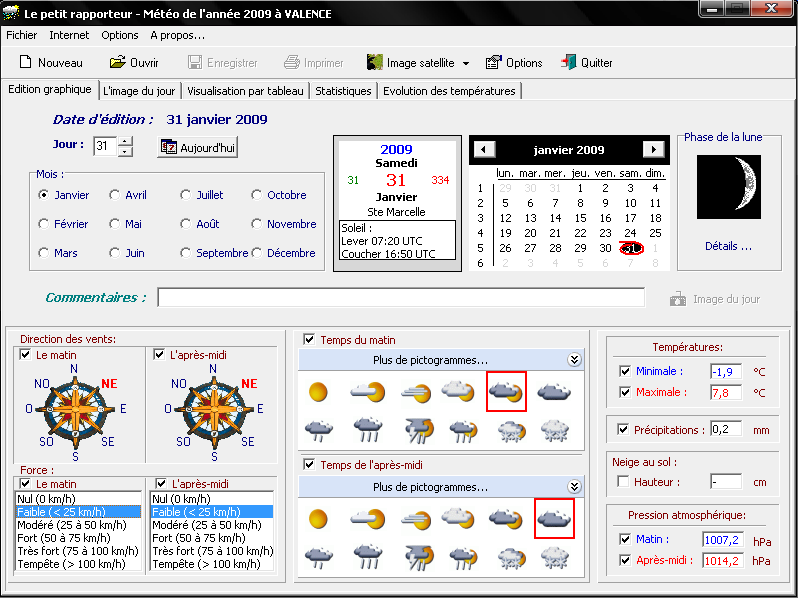The image size is (798, 598).
Task: Increase the Jour value with the up arrow
Action: [x=125, y=142]
